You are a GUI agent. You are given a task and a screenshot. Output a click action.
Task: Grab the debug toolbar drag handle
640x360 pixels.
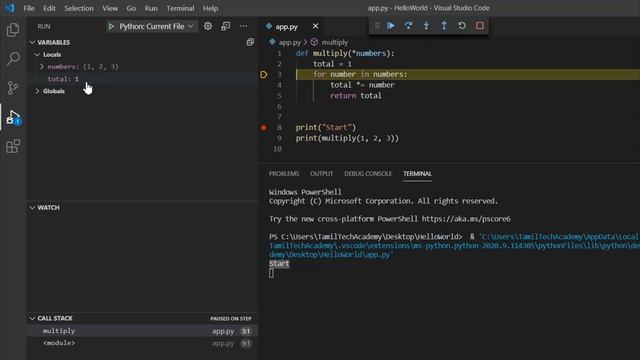(x=377, y=26)
